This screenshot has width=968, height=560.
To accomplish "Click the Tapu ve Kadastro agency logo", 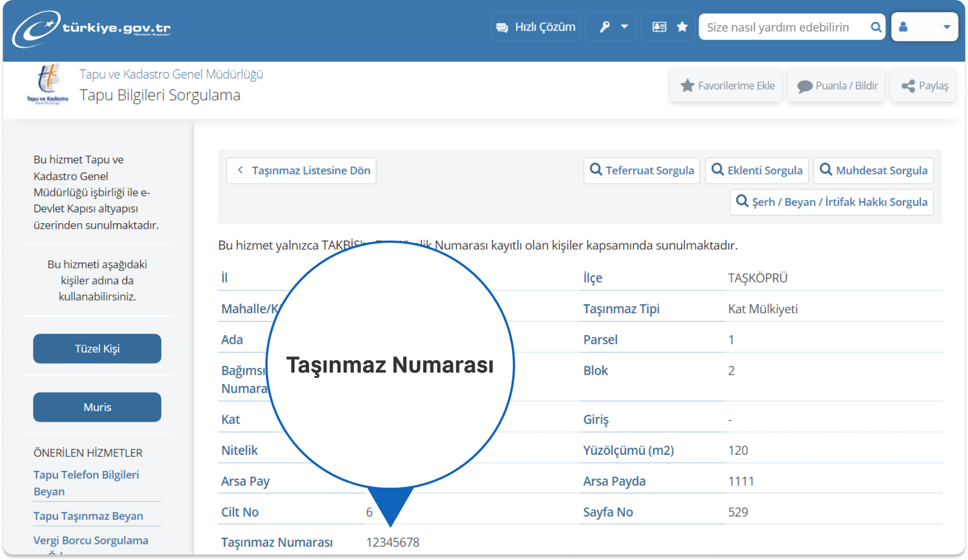I will pos(48,85).
